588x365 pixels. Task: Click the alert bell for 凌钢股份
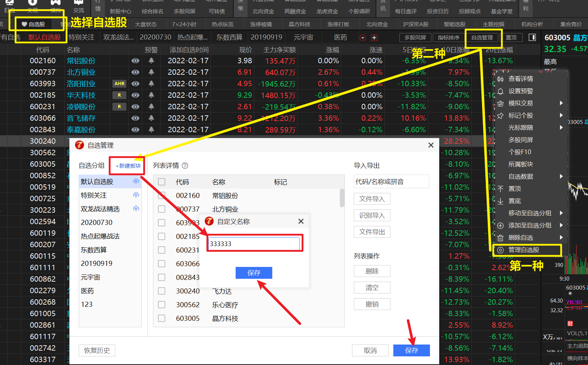pyautogui.click(x=151, y=107)
